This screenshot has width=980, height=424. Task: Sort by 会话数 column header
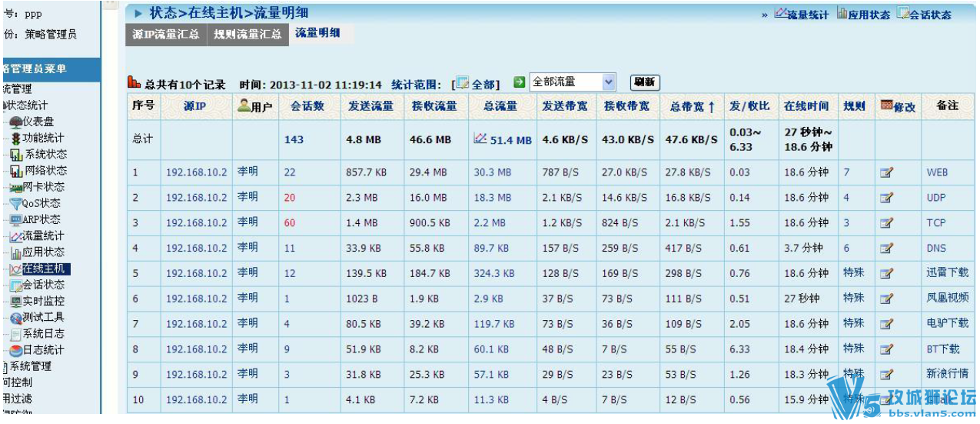click(x=307, y=106)
